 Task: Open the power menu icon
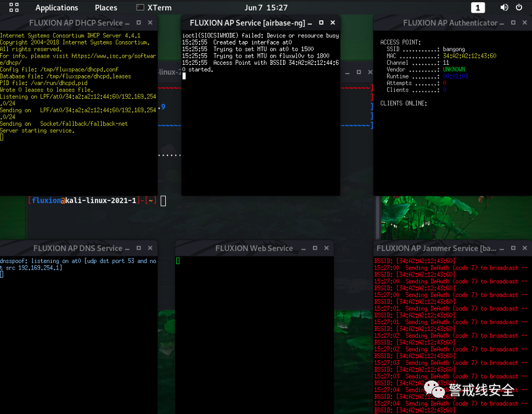519,8
